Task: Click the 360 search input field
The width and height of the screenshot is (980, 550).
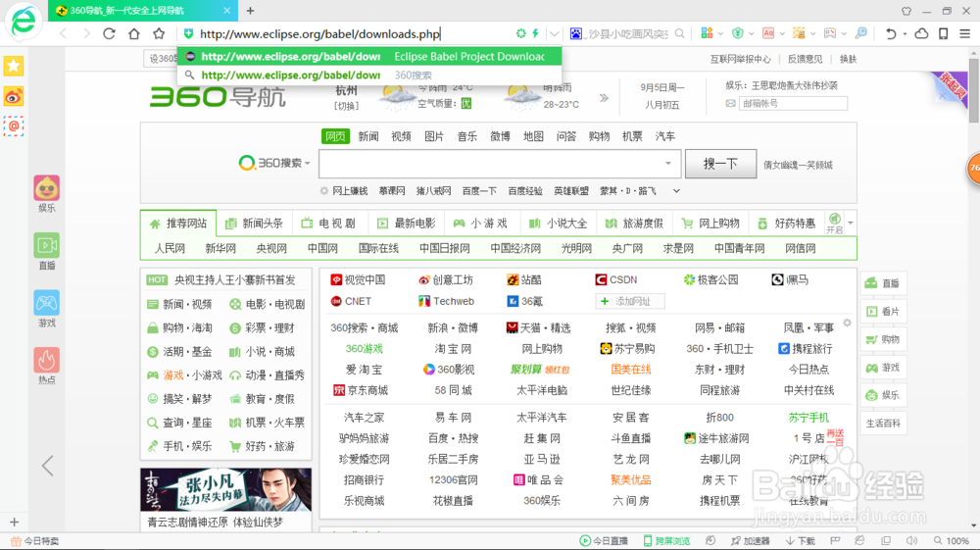Action: coord(501,164)
